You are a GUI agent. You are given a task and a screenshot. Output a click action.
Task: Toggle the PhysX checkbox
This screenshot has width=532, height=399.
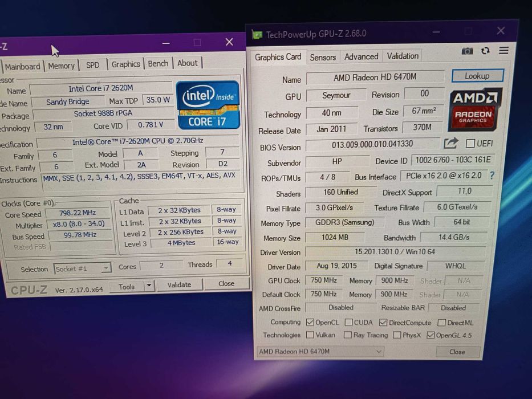397,335
